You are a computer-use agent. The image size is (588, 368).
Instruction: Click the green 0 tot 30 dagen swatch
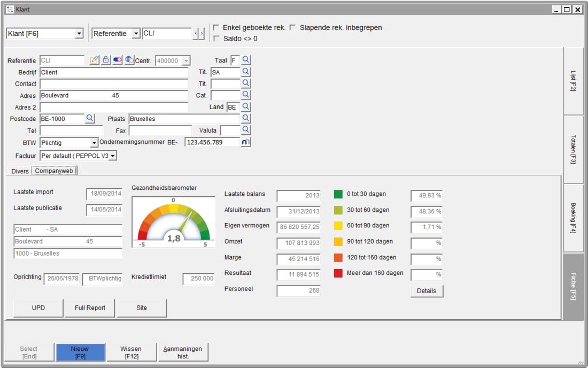click(338, 194)
